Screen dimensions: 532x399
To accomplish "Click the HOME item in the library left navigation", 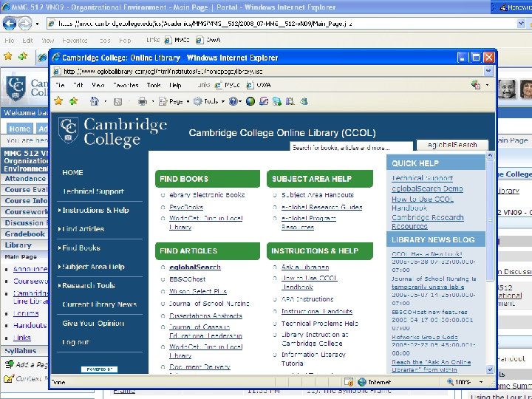I will tap(72, 172).
